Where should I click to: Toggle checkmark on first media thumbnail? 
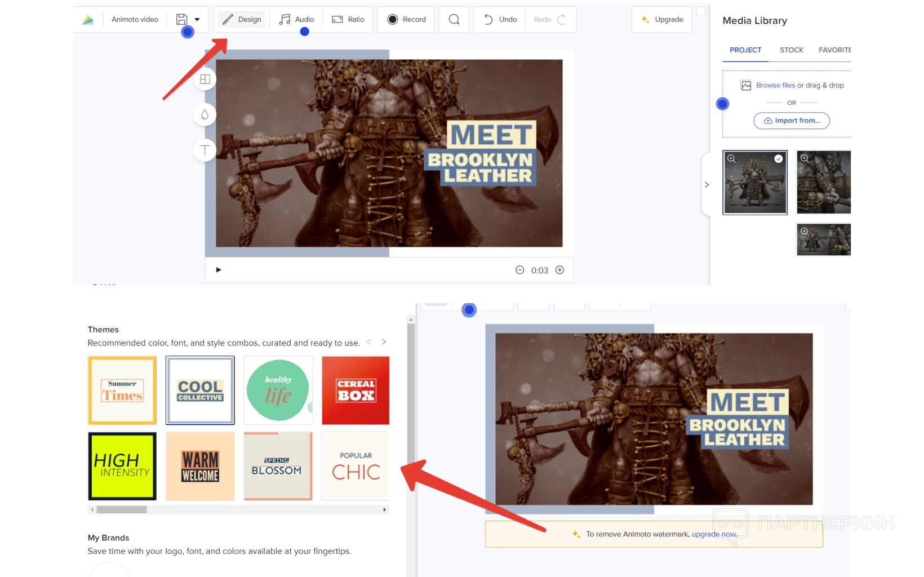[x=778, y=159]
